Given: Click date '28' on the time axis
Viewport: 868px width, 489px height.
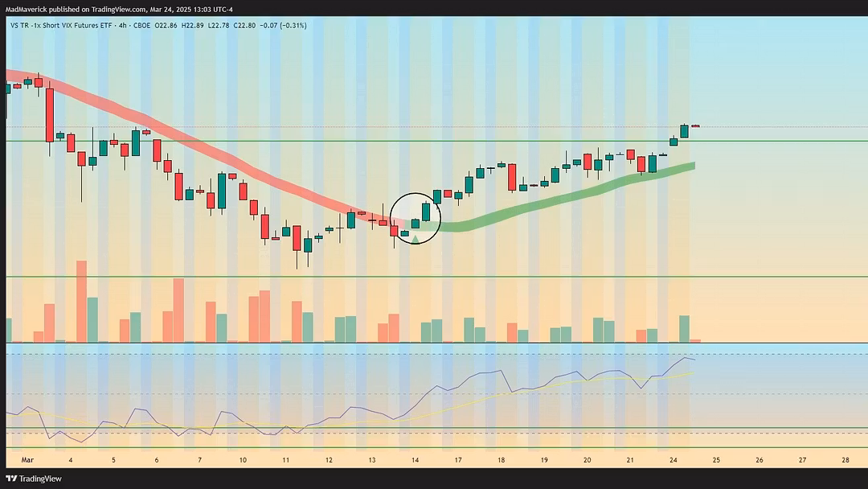Looking at the screenshot, I should click(845, 460).
